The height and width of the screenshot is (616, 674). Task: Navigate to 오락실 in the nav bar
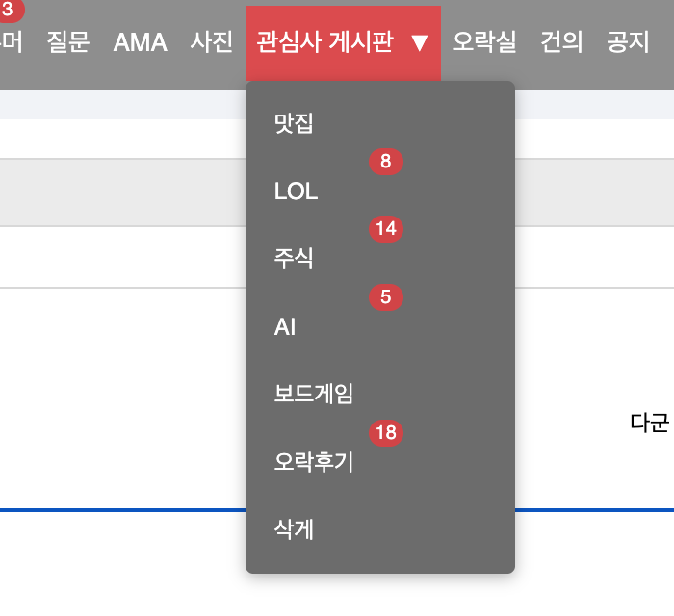[x=484, y=43]
